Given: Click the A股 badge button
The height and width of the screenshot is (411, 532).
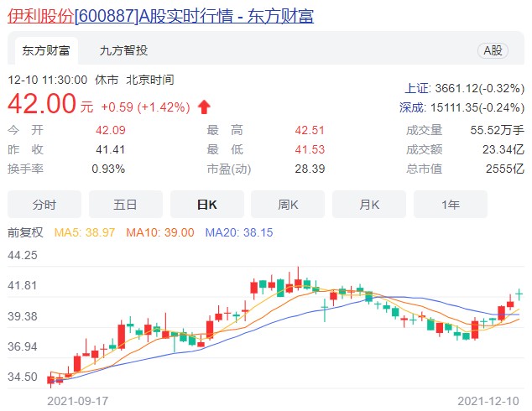Looking at the screenshot, I should click(x=493, y=50).
